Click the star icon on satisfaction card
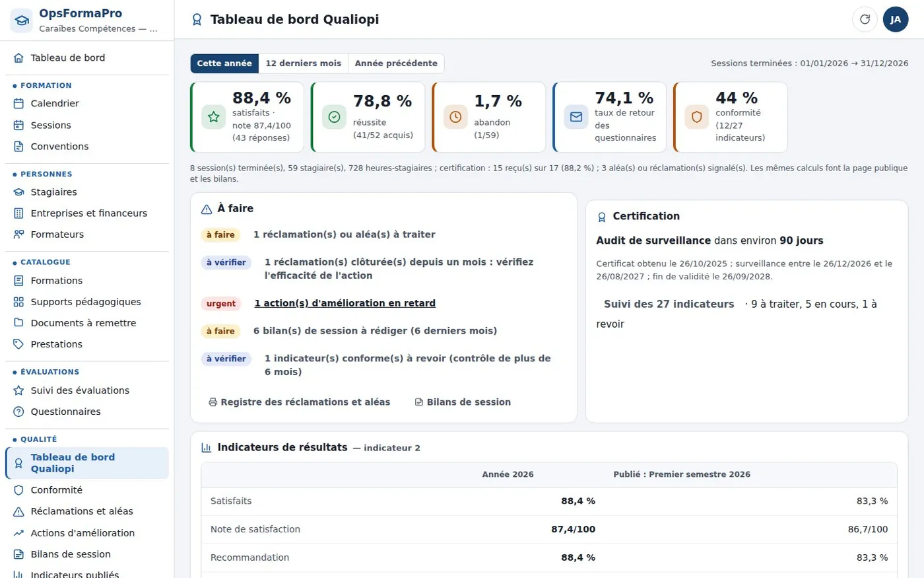 click(213, 117)
